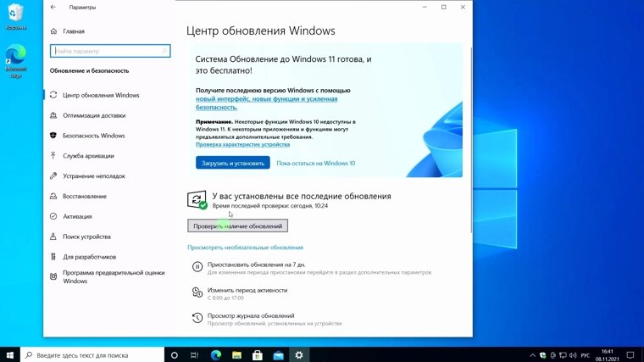The width and height of the screenshot is (644, 362).
Task: Click the shield icon for Безопасность Windows
Action: click(53, 136)
